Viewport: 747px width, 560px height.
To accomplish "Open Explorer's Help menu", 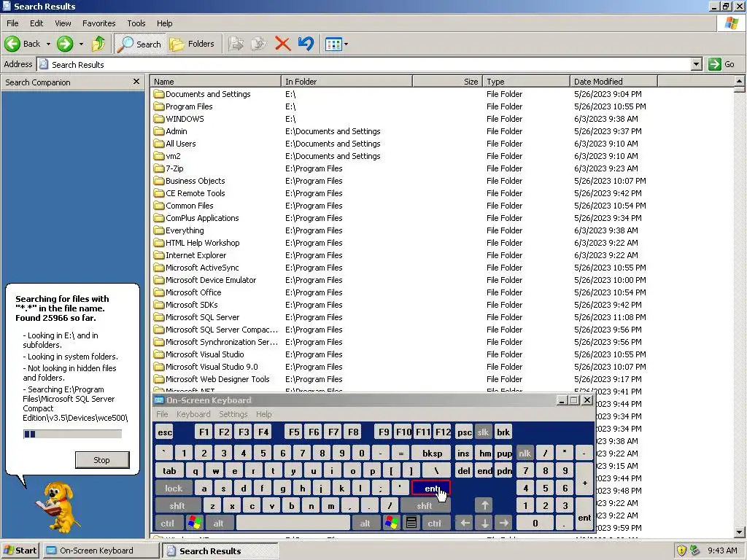I will pyautogui.click(x=164, y=23).
